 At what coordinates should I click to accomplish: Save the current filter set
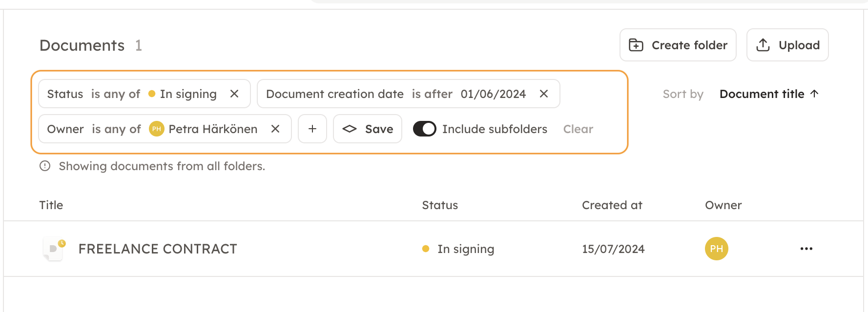click(x=368, y=129)
